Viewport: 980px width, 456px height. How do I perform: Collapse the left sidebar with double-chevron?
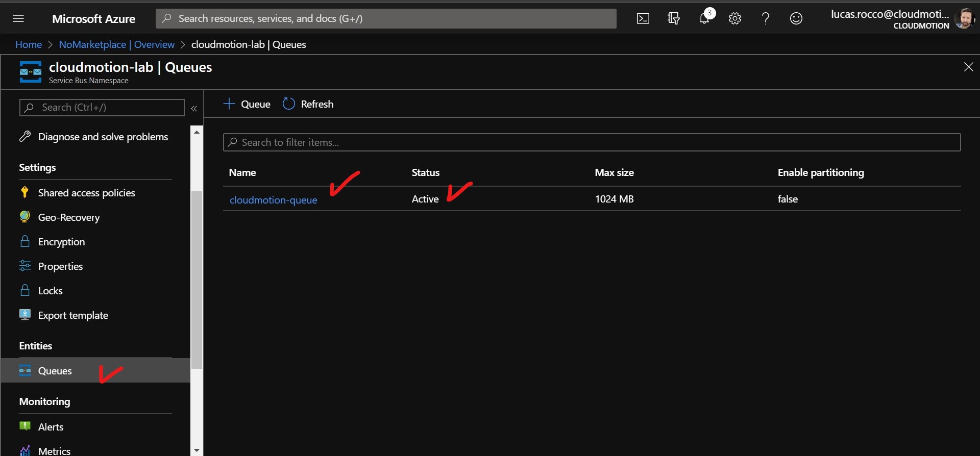194,108
